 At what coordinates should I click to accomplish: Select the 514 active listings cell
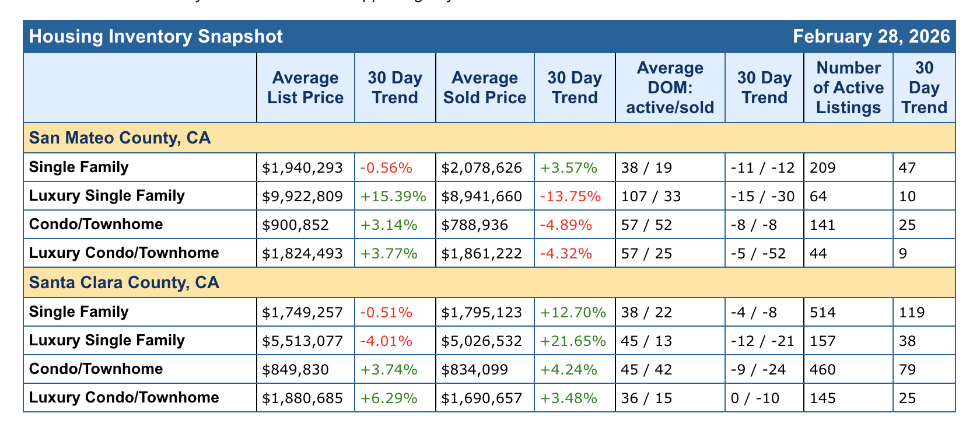[822, 313]
